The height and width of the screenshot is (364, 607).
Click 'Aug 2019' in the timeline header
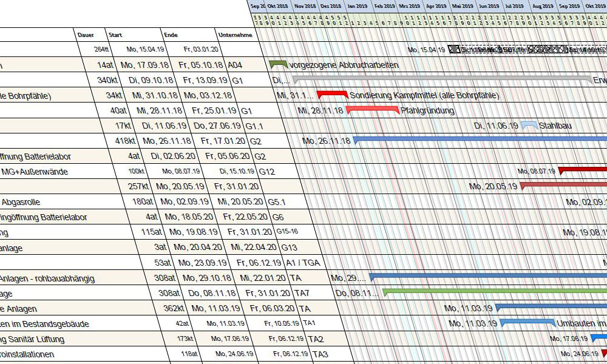click(543, 6)
